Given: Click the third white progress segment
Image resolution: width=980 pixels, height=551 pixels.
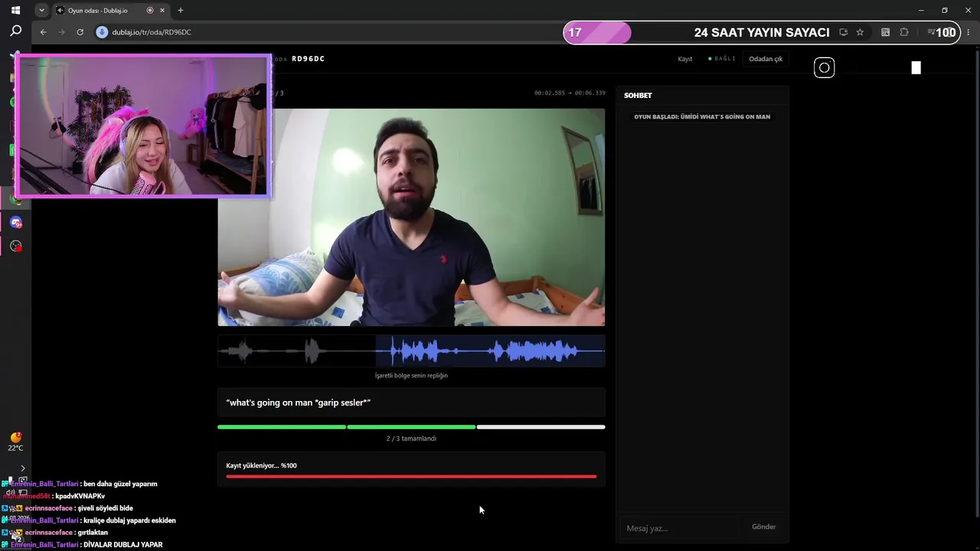Looking at the screenshot, I should click(541, 427).
